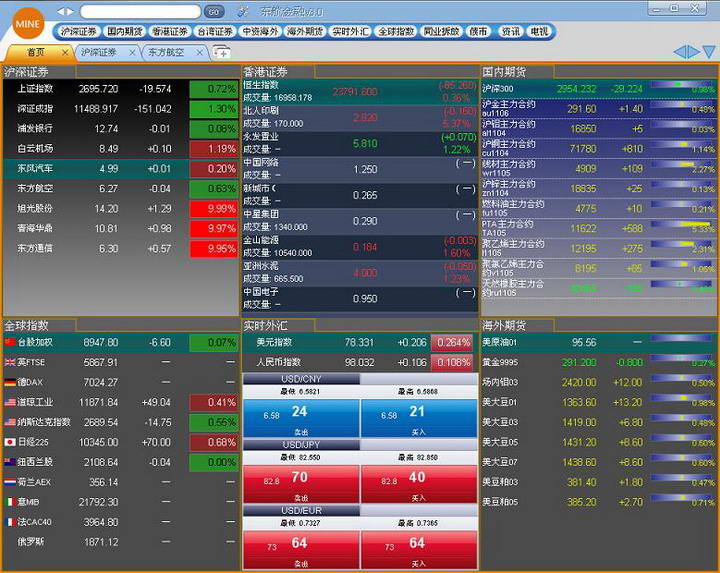Go forward with the right navigation arrow
This screenshot has height=573, width=720.
pos(70,11)
